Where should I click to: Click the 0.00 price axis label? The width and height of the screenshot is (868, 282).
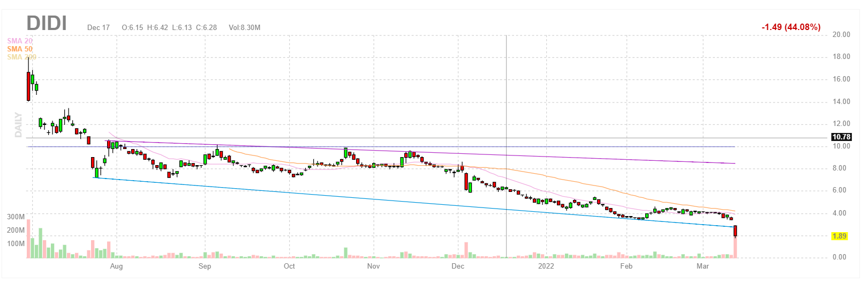(x=839, y=257)
